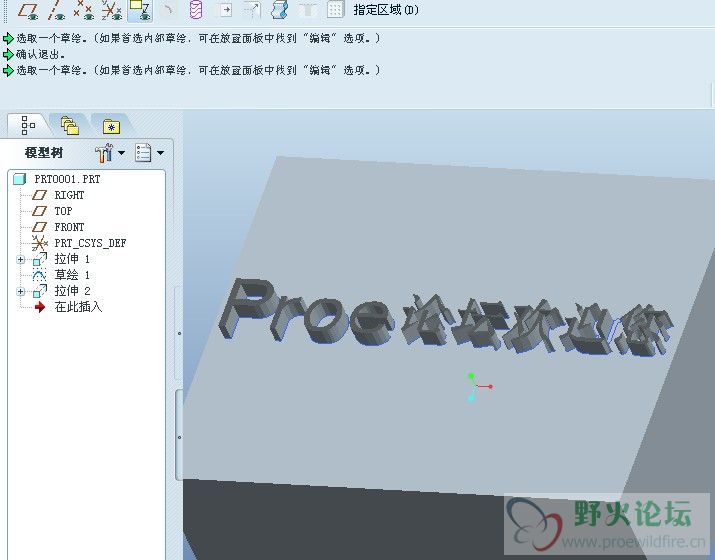
Task: Select the extruded Proe 3D text in viewport
Action: pos(306,312)
